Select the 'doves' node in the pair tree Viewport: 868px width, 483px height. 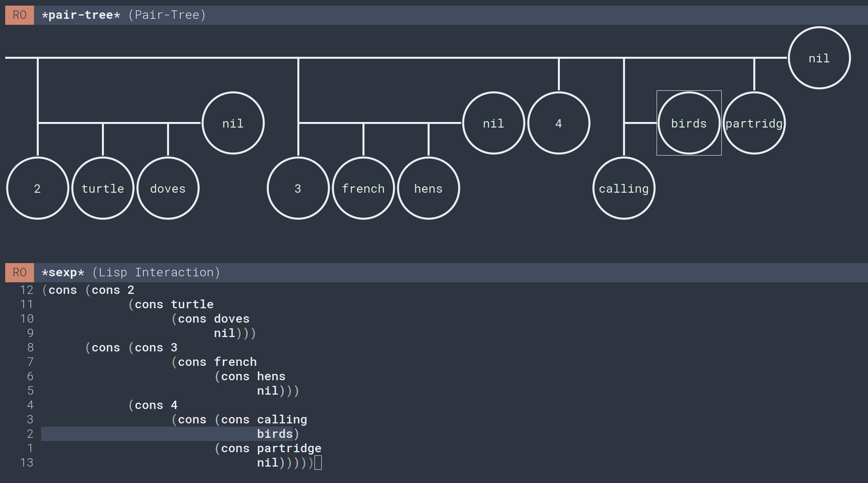click(168, 188)
